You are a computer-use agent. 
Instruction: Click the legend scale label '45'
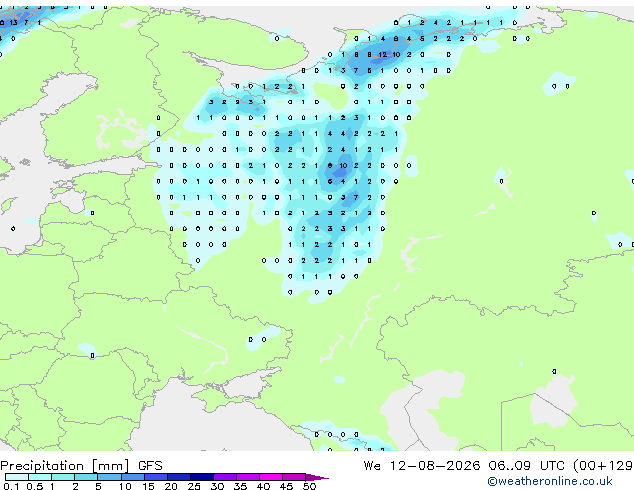click(286, 486)
